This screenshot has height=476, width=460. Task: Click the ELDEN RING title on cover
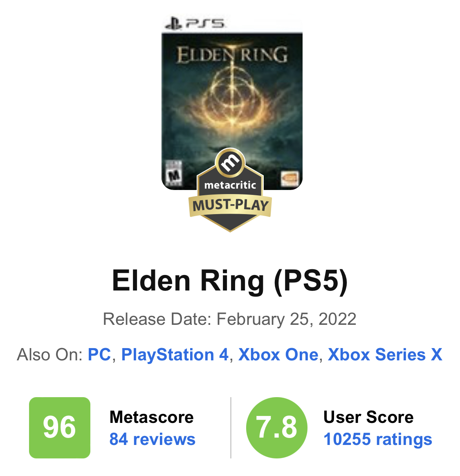232,55
